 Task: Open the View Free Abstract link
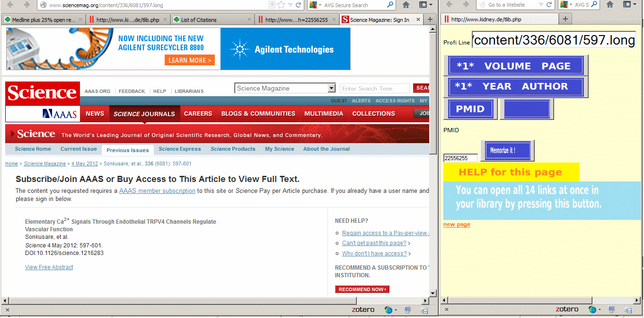click(49, 267)
